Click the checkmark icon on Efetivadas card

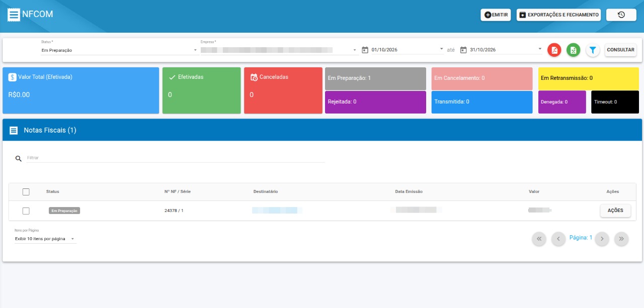tap(172, 77)
